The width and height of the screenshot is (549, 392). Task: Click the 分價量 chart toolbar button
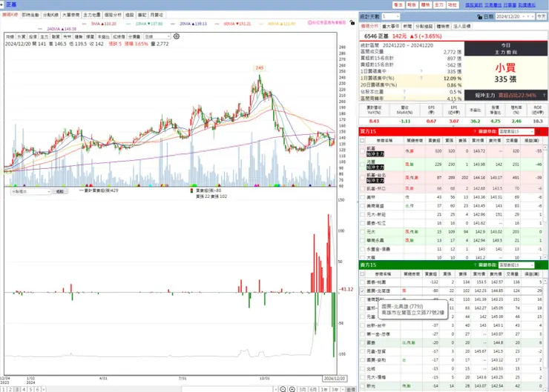tap(134, 36)
